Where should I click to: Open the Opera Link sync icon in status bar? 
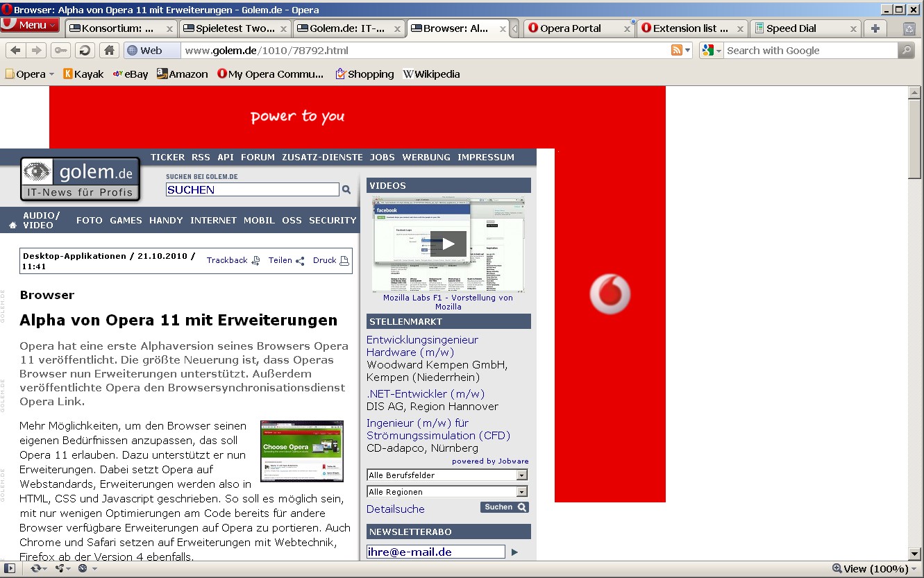[36, 568]
